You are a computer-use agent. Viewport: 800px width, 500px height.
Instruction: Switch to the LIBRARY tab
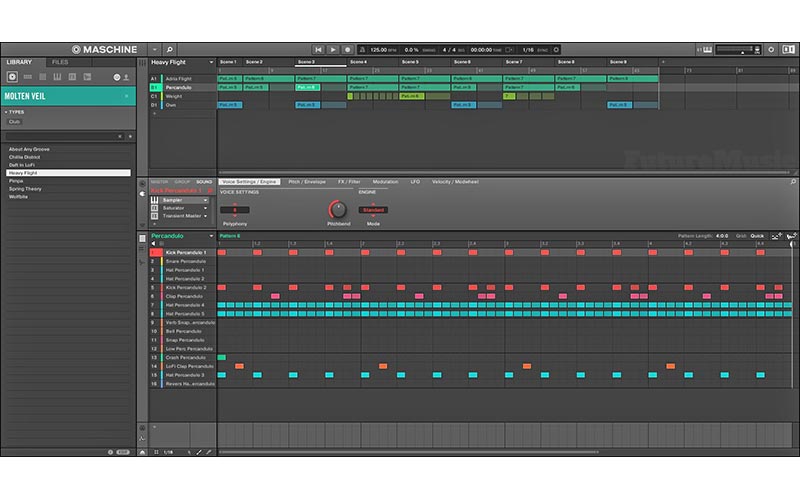point(19,62)
